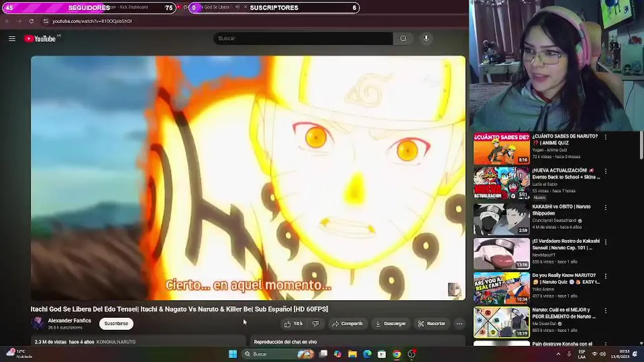
Task: Close the Itachi God Se Libera tab
Action: click(247, 7)
